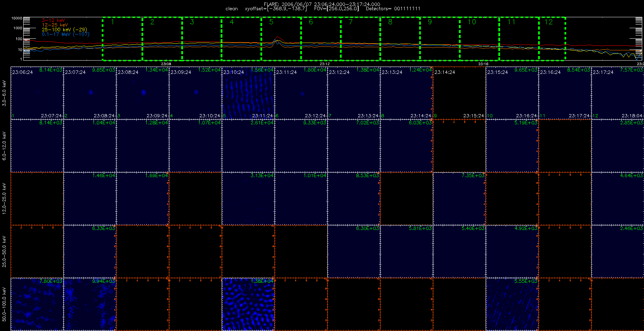Click the 50.0-100.0 keV row label

tap(4, 304)
